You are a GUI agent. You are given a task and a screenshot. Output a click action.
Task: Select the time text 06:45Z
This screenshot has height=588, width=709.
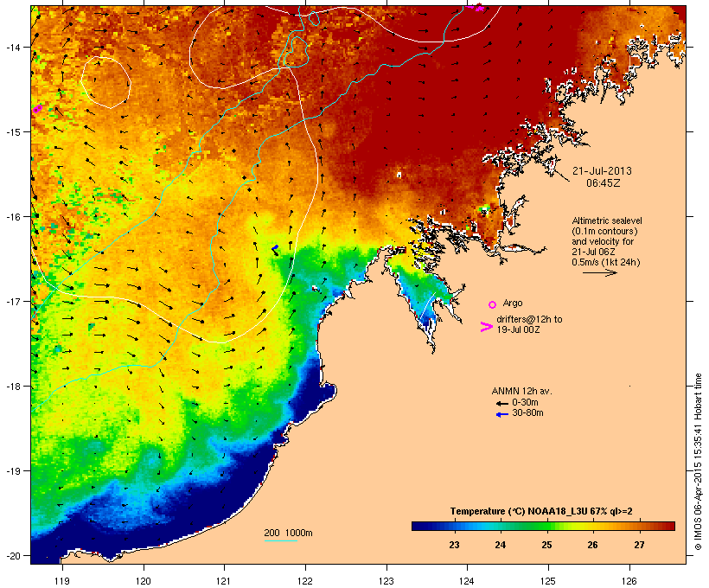coord(604,183)
